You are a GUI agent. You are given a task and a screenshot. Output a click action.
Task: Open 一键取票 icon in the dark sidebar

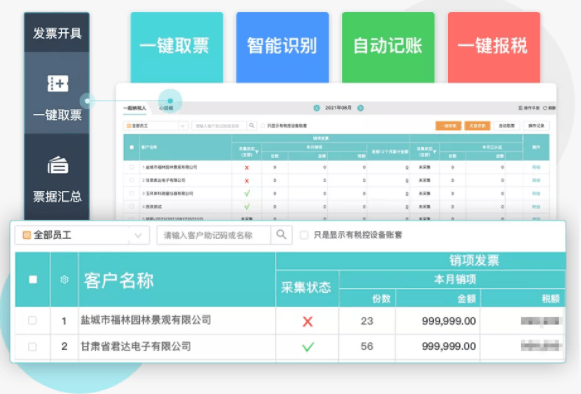point(58,83)
